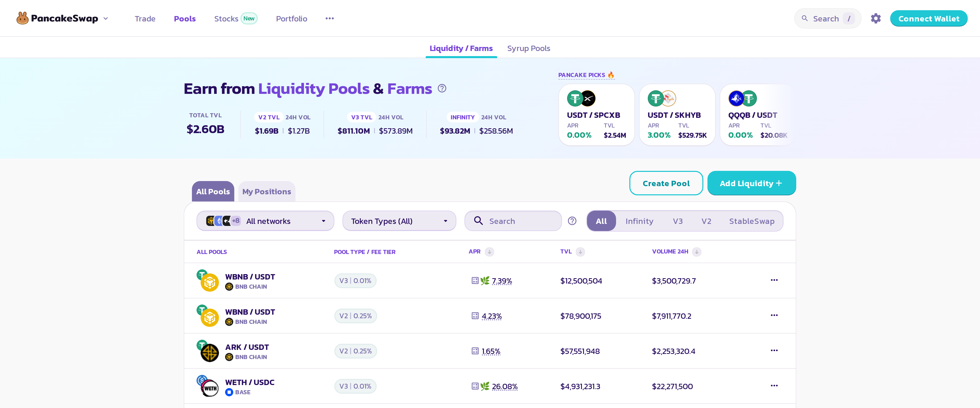The height and width of the screenshot is (408, 980).
Task: Click the 1.65% APR value
Action: pos(491,351)
